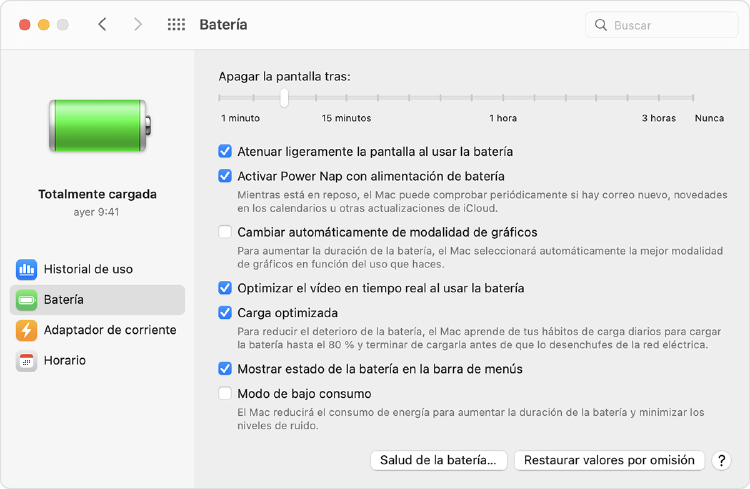Click the back navigation arrow
The width and height of the screenshot is (750, 489).
point(102,24)
